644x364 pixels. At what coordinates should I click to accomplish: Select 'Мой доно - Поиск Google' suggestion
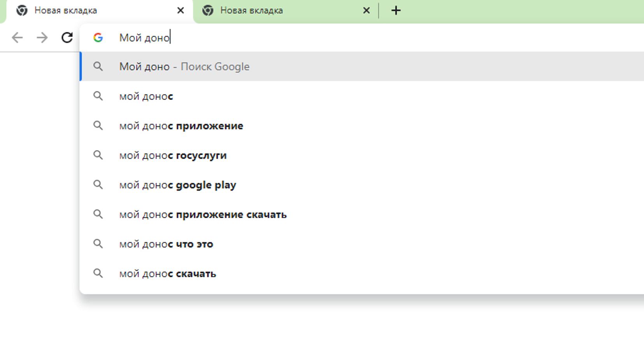tap(184, 66)
